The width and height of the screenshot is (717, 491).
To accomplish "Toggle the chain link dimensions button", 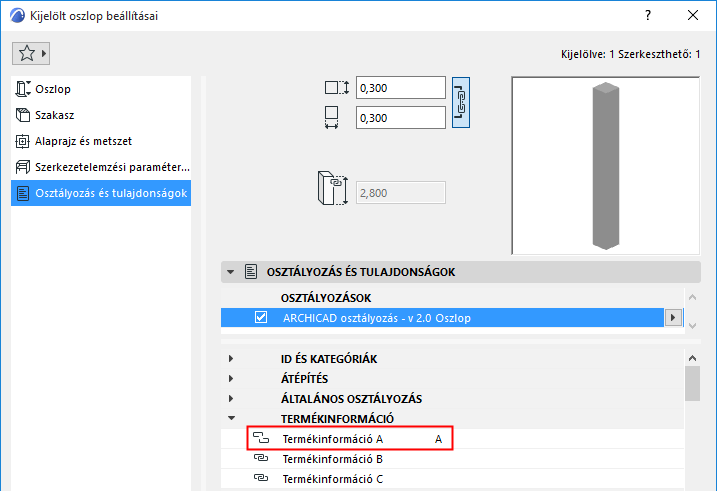I will (x=461, y=102).
